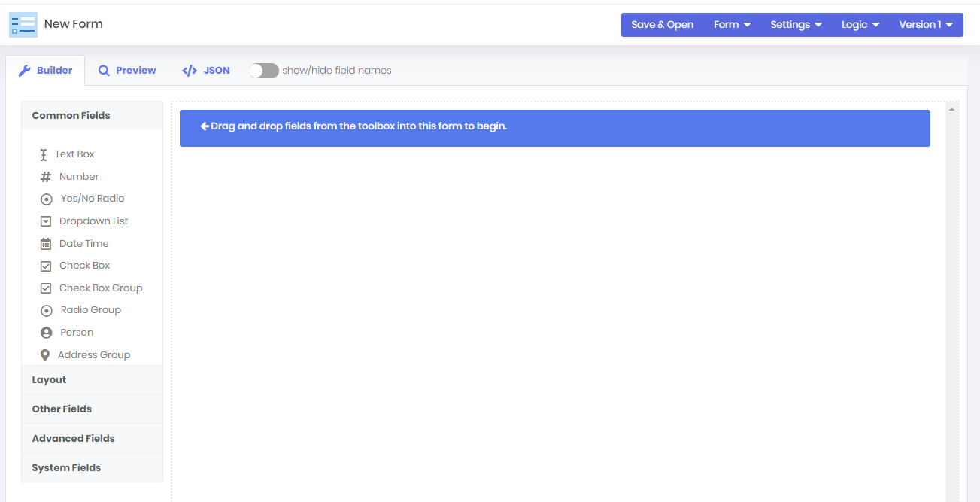This screenshot has height=502, width=980.
Task: Select the Person field icon
Action: (x=46, y=333)
